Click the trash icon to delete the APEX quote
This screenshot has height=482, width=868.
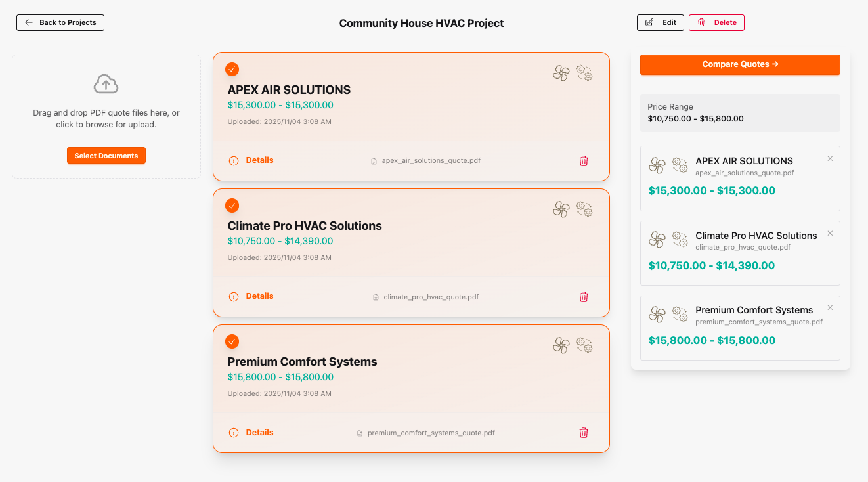584,160
